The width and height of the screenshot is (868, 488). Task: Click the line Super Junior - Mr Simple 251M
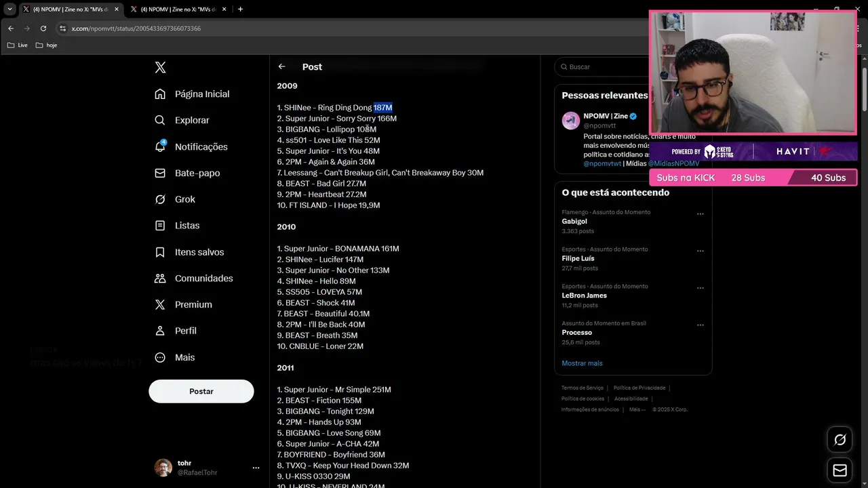click(x=334, y=390)
